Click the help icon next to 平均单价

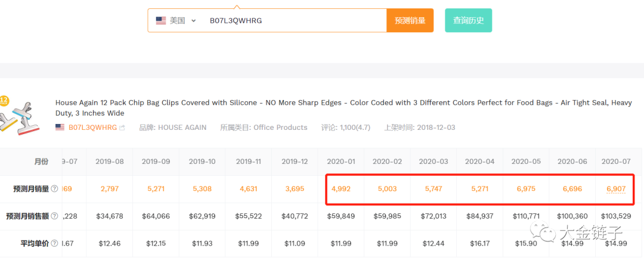(x=54, y=243)
